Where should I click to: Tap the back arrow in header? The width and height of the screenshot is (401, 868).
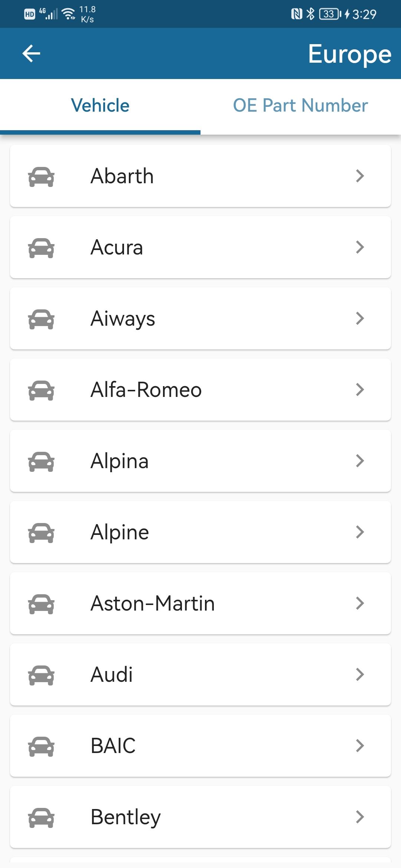tap(31, 53)
